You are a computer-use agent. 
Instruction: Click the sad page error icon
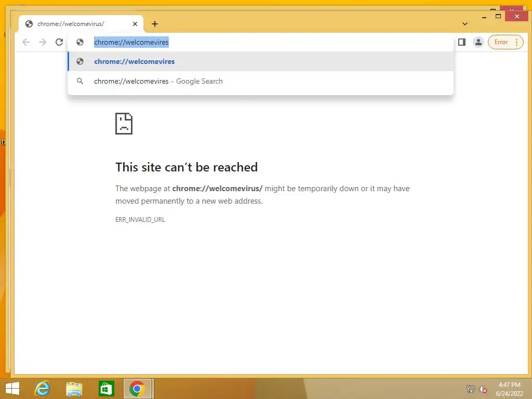[124, 124]
